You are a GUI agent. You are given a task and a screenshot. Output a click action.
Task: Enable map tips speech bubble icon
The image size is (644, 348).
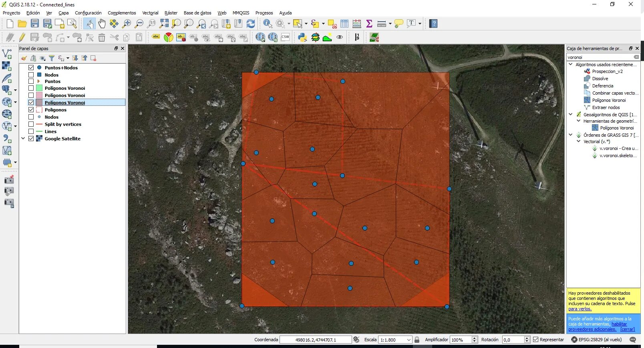(x=398, y=24)
